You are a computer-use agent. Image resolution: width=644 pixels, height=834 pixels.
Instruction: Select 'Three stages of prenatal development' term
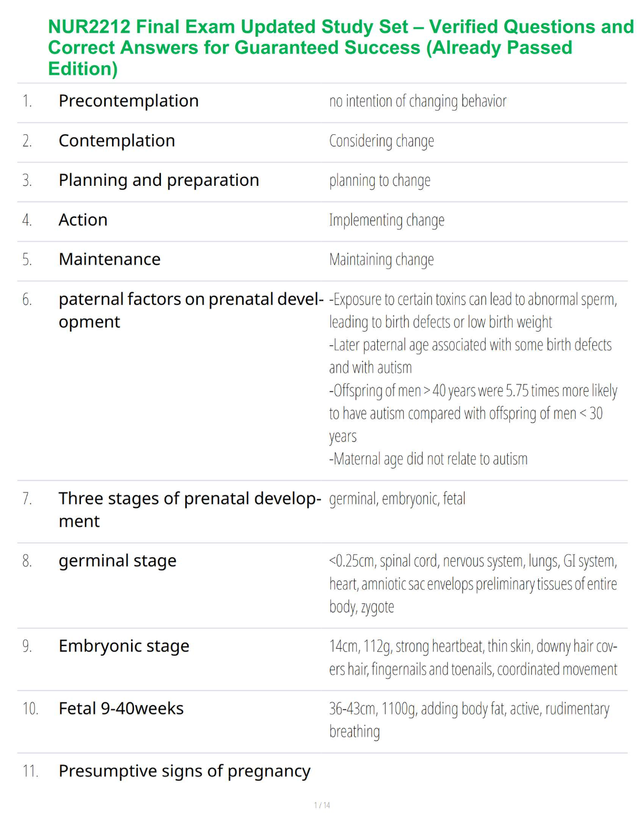click(x=190, y=510)
